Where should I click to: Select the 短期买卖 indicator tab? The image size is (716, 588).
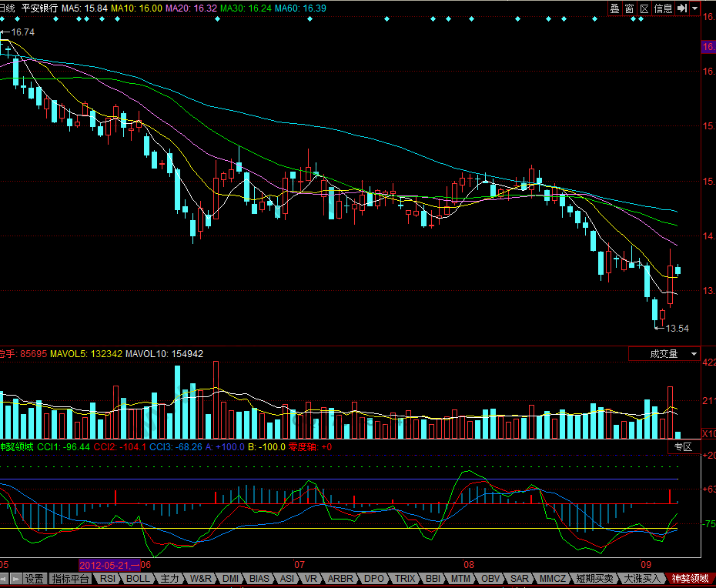[x=597, y=579]
